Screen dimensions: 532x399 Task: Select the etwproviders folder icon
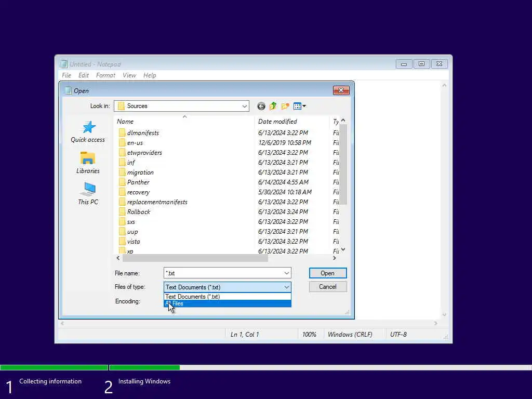pyautogui.click(x=122, y=152)
